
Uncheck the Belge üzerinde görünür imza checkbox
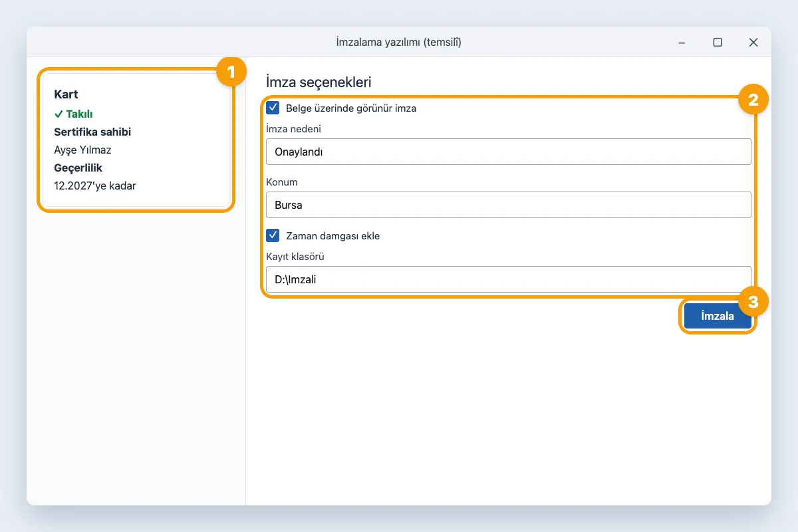click(273, 108)
